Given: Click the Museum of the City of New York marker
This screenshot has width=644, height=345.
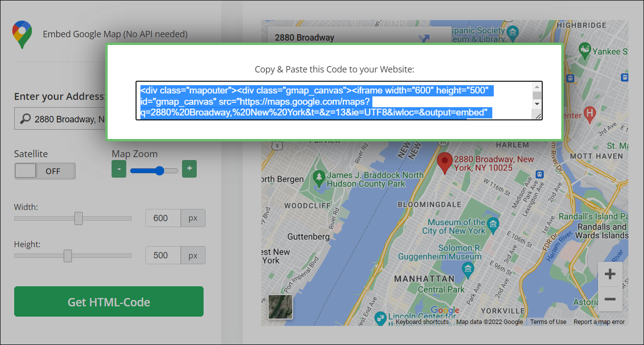Looking at the screenshot, I should (x=493, y=225).
